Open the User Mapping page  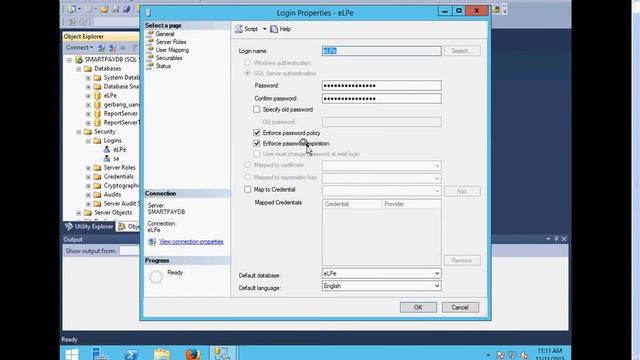172,50
